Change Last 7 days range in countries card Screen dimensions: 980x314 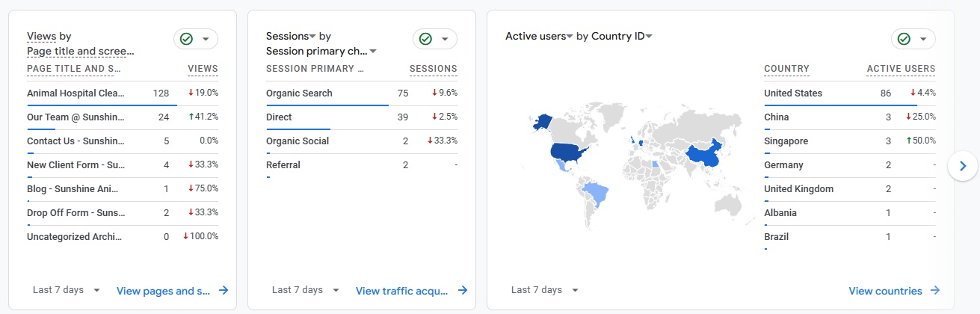(x=545, y=290)
